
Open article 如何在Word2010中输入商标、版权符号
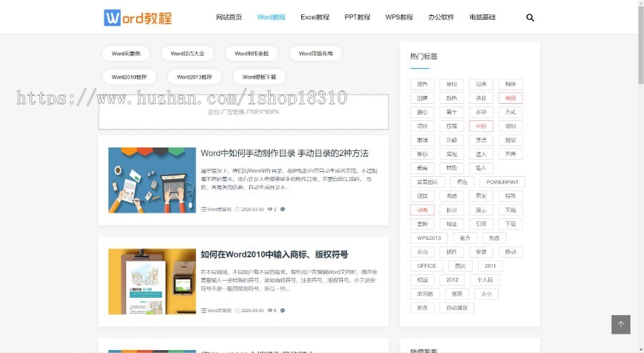[x=274, y=254]
